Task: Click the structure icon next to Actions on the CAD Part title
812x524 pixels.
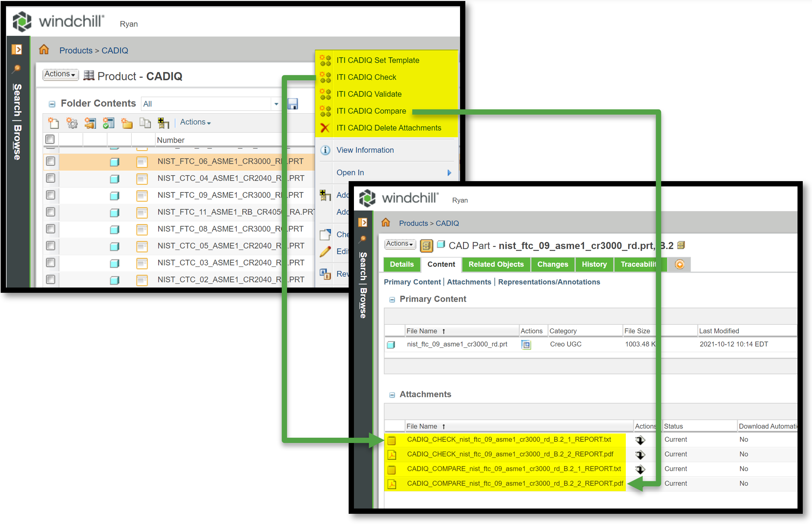Action: (x=426, y=246)
